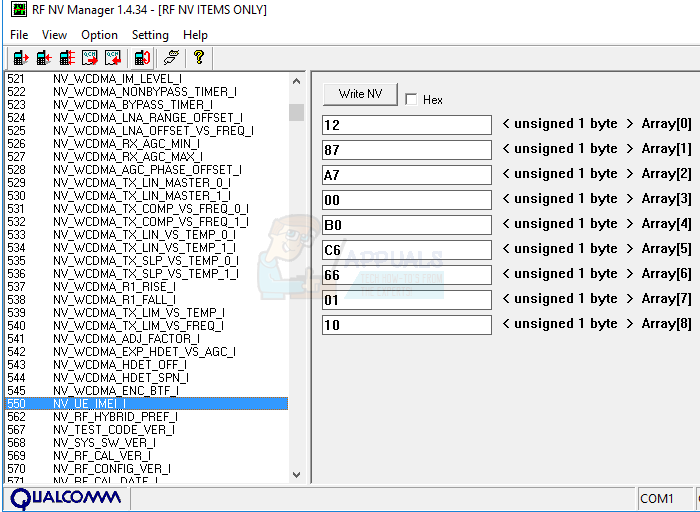Screen dimensions: 700x512
Task: Select item 562 NV_RF_HYBRID_PREF_I
Action: 146,416
